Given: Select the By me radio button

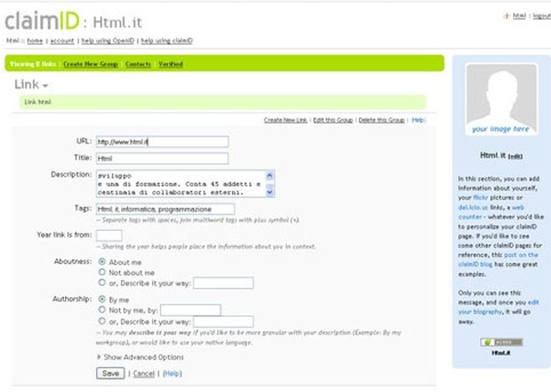Looking at the screenshot, I should tap(102, 299).
